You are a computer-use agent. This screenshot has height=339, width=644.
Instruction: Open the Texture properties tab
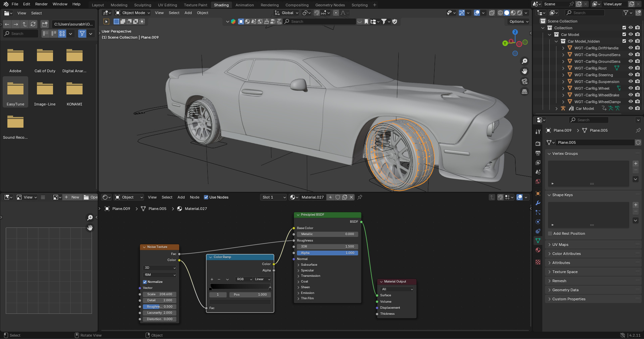[538, 262]
